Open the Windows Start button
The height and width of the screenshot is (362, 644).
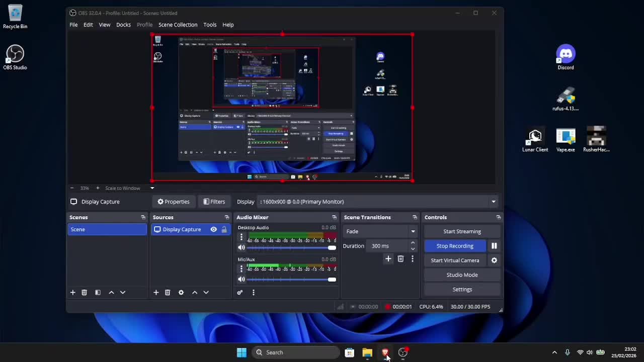pyautogui.click(x=242, y=352)
